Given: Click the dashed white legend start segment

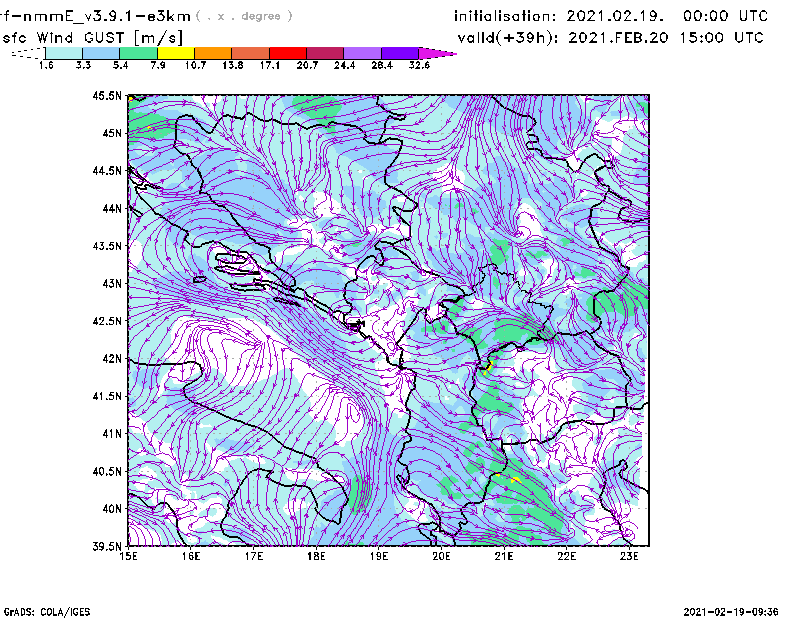Looking at the screenshot, I should [x=29, y=53].
